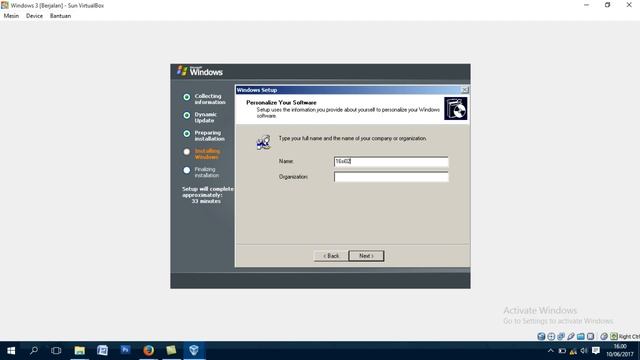Click the Name input field
The image size is (640, 360).
pyautogui.click(x=391, y=162)
